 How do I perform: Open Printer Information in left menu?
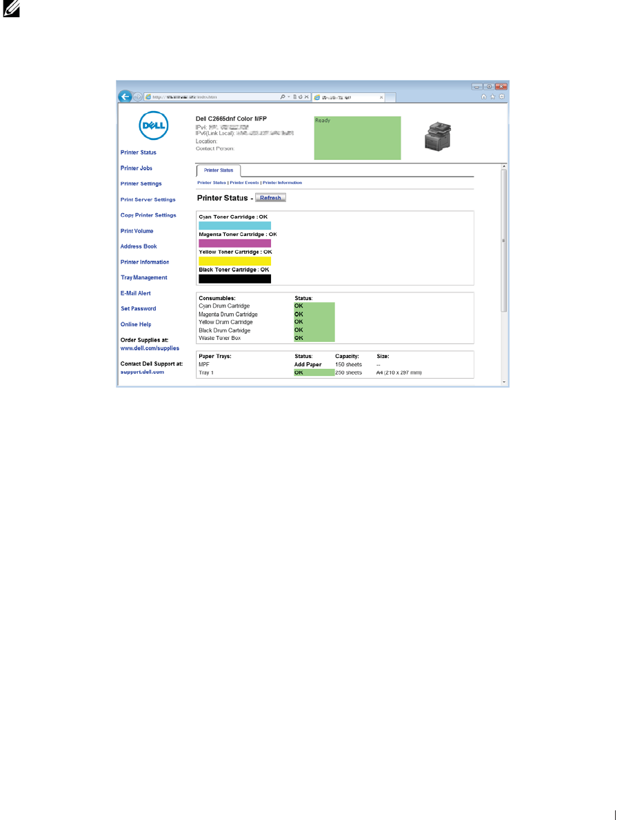145,262
